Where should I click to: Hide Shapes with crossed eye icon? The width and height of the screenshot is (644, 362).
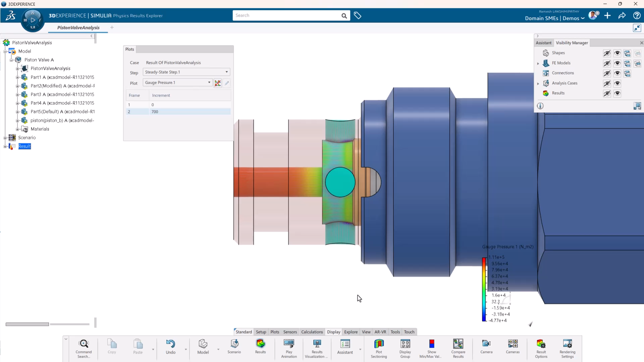[x=607, y=53]
